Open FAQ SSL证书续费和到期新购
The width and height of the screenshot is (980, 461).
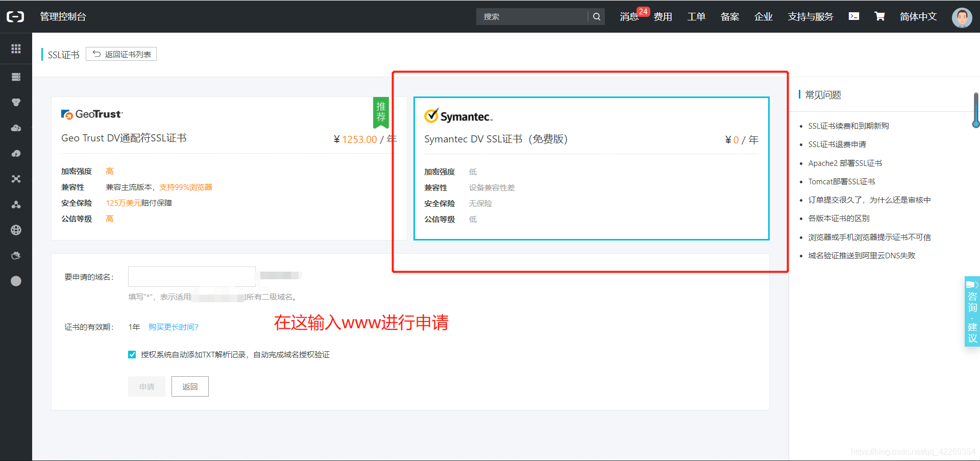click(x=848, y=126)
